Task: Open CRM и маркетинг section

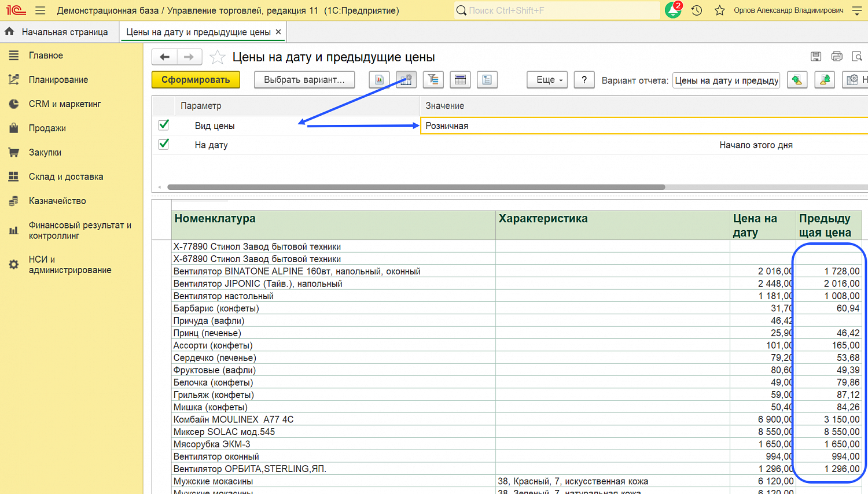Action: pyautogui.click(x=65, y=104)
